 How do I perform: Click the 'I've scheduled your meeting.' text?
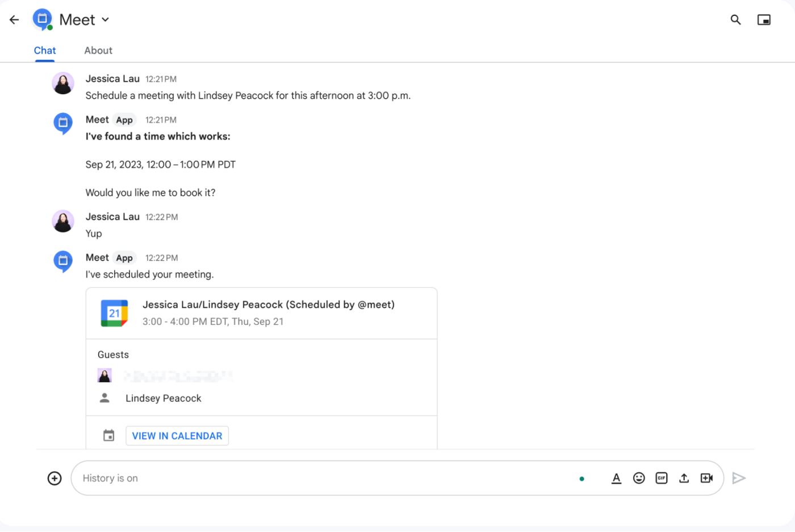150,274
